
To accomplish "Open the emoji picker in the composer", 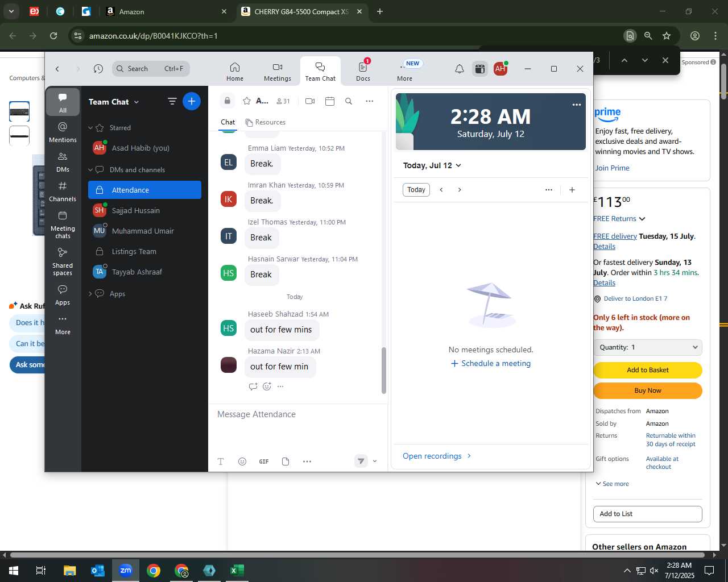I will 242,462.
